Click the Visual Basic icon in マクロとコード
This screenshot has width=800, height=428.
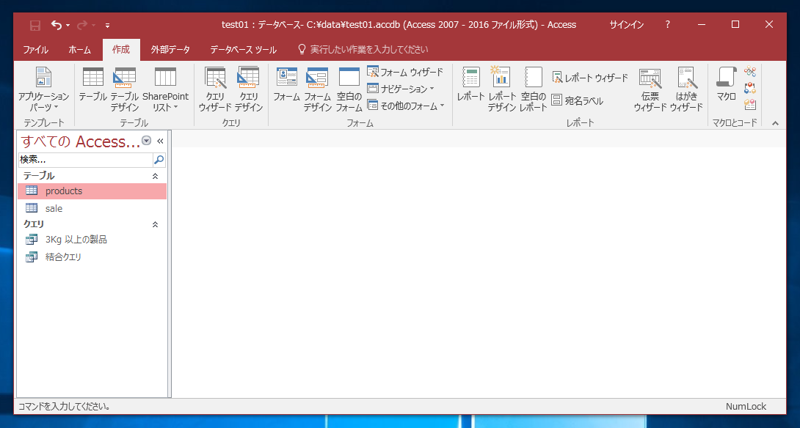[749, 105]
